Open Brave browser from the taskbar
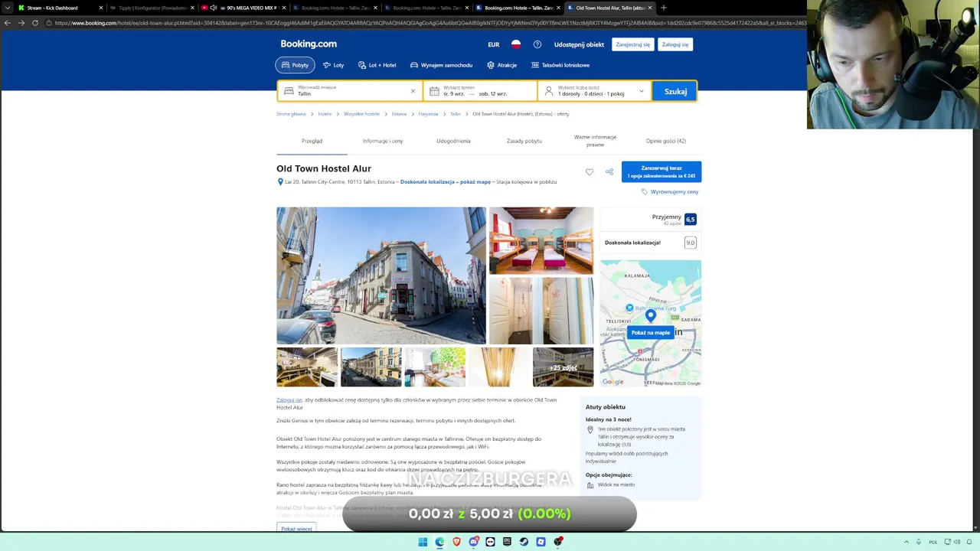The width and height of the screenshot is (980, 551). [x=456, y=542]
